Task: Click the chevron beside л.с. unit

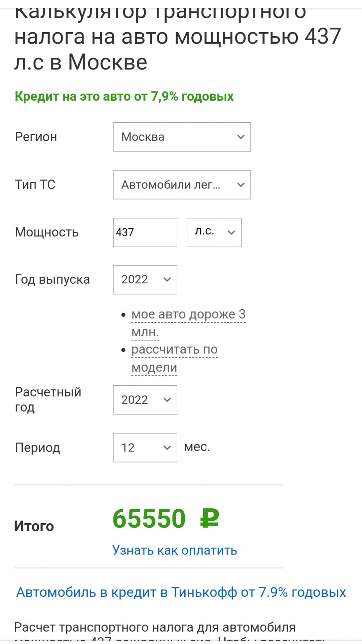Action: coord(231,232)
